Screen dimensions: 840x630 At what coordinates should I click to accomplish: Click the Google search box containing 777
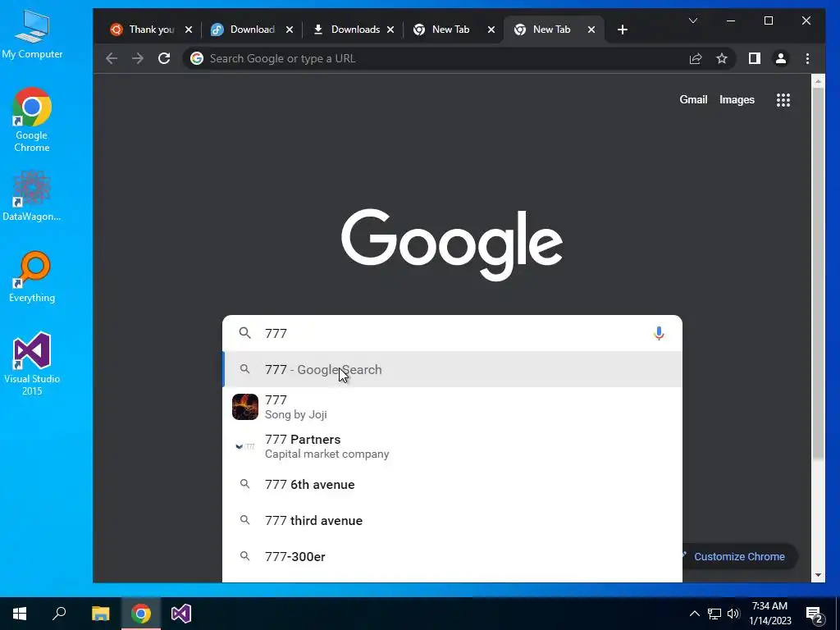[x=452, y=333]
